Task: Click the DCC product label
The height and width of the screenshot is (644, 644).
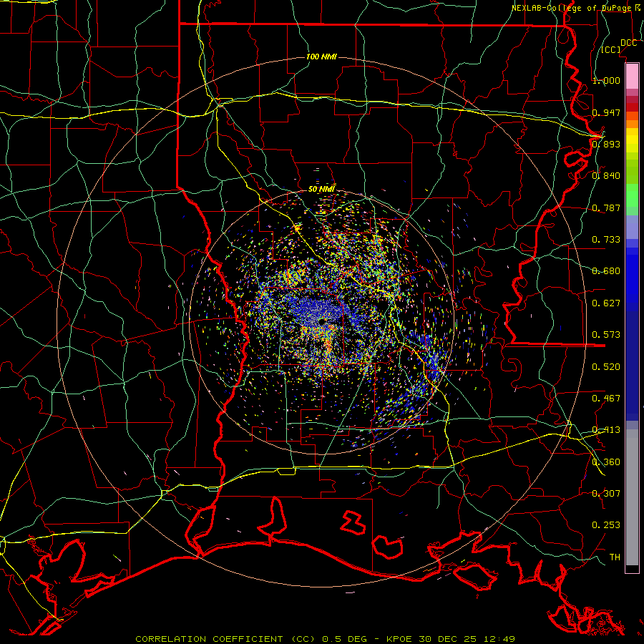Action: tap(628, 43)
